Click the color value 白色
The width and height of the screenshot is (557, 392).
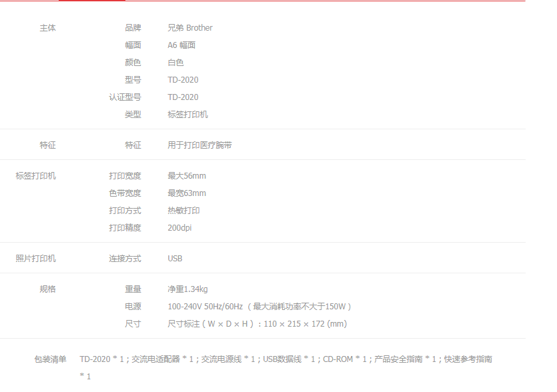pyautogui.click(x=175, y=63)
